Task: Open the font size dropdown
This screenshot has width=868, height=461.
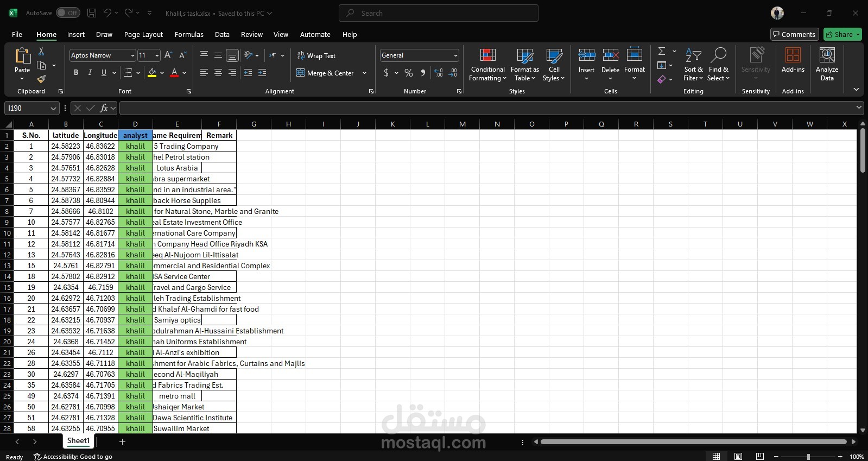Action: pyautogui.click(x=157, y=55)
